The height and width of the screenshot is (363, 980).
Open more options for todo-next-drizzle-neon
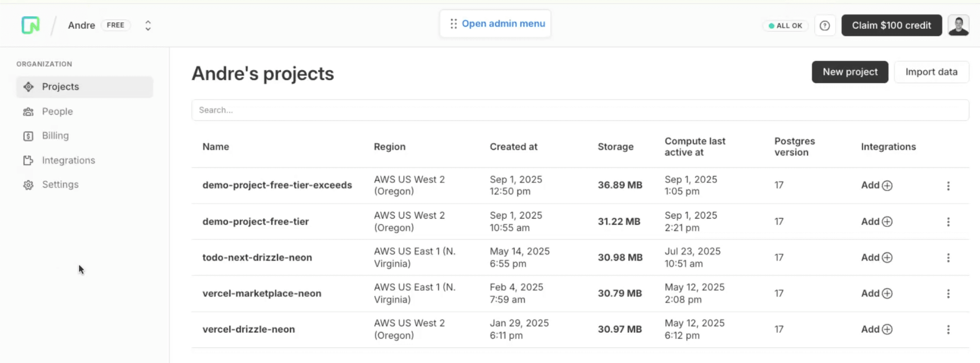click(x=948, y=258)
